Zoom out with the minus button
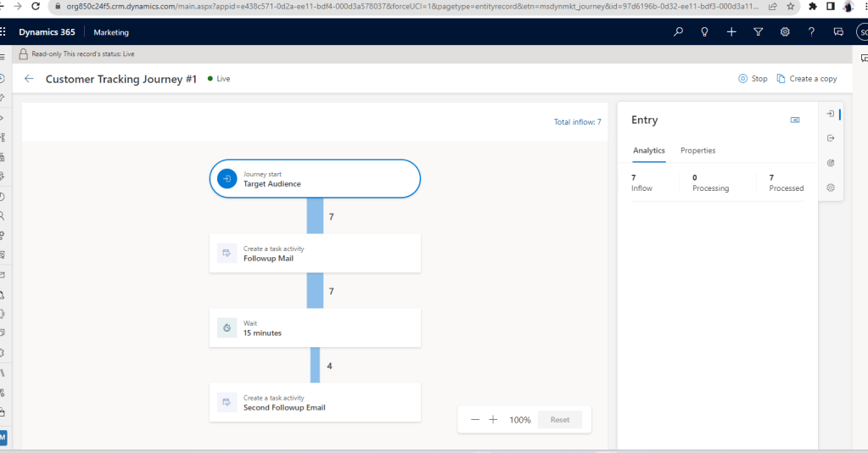 [x=475, y=420]
